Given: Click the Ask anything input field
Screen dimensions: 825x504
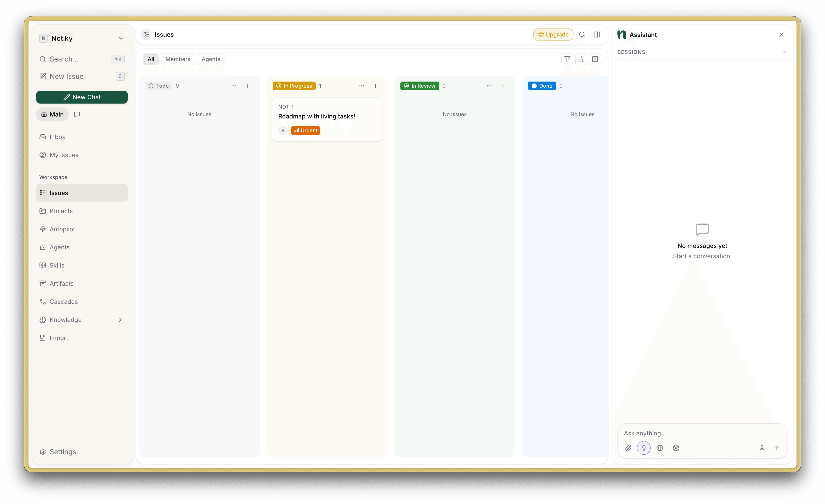Looking at the screenshot, I should [702, 433].
